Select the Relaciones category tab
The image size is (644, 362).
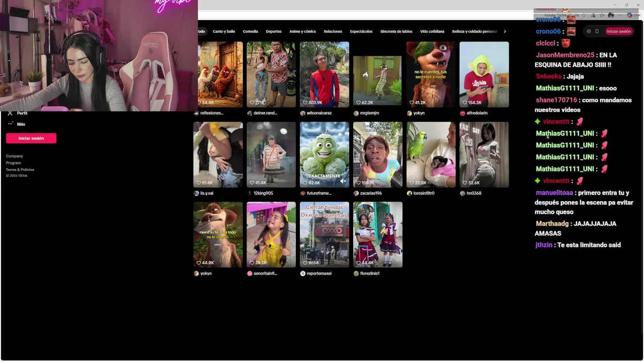tap(333, 31)
